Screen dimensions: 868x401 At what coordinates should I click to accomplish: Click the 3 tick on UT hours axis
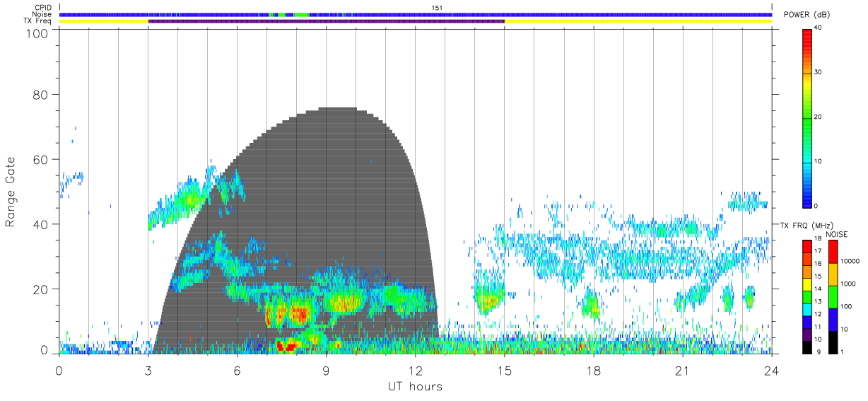pyautogui.click(x=148, y=370)
